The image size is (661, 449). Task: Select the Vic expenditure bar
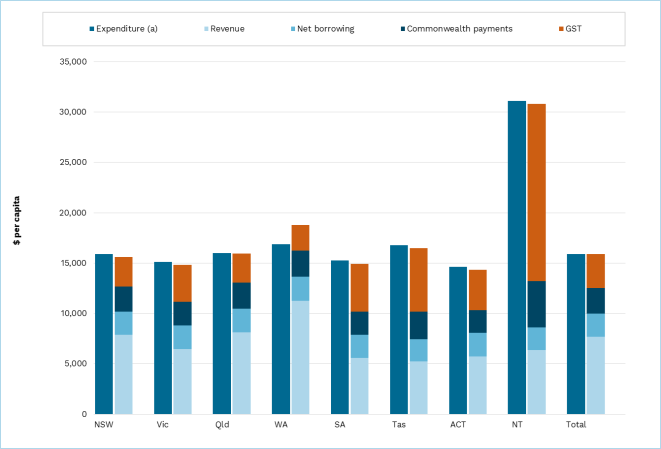point(163,338)
